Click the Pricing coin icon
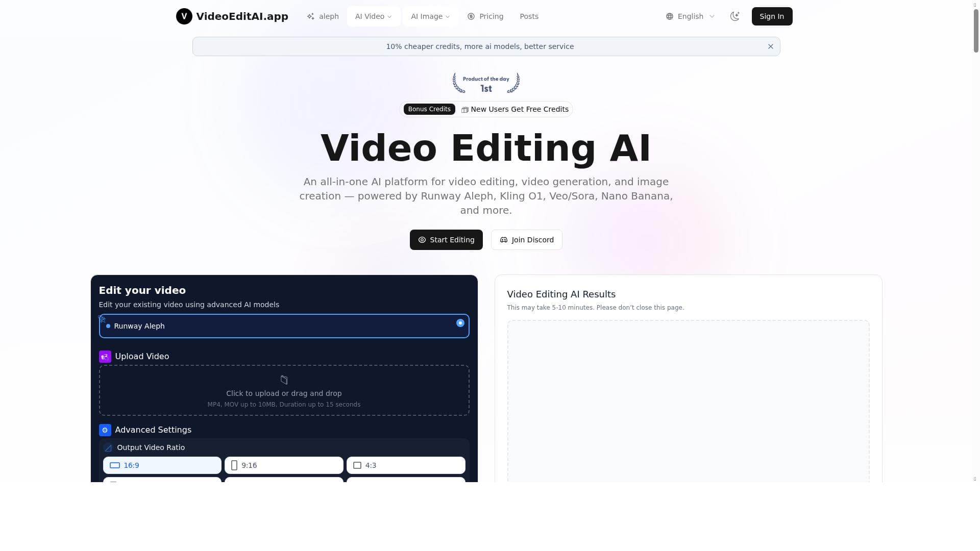Viewport: 980px width, 551px height. point(471,16)
